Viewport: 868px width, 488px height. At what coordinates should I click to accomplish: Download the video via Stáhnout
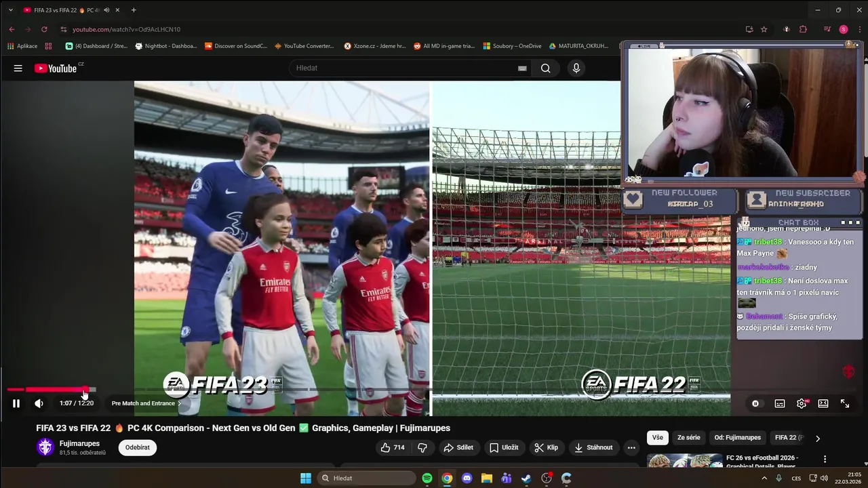(593, 447)
